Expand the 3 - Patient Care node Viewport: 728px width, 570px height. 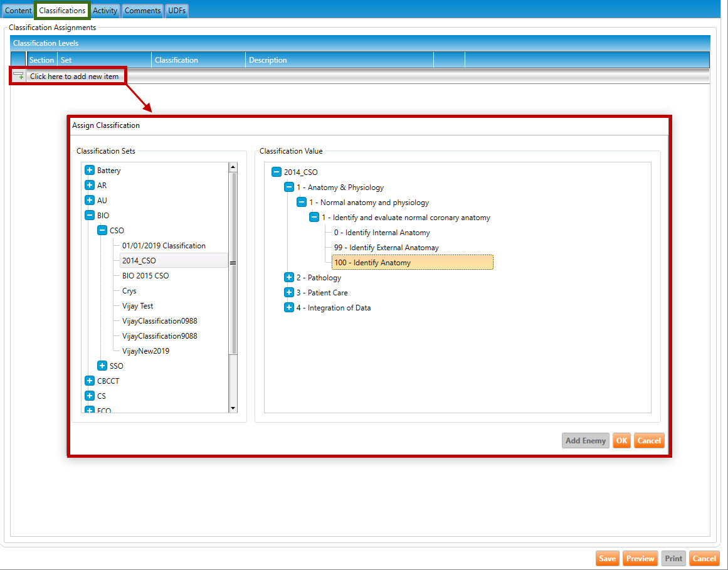click(289, 293)
